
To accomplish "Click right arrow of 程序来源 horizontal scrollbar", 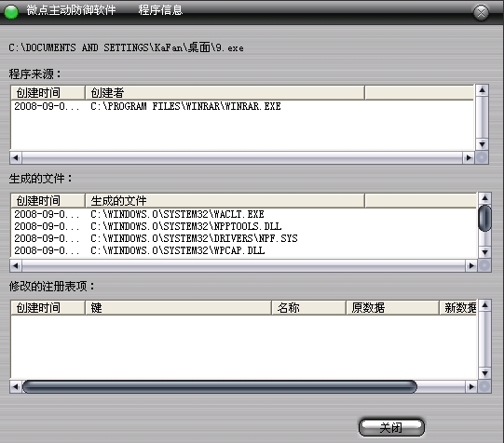I will point(469,157).
